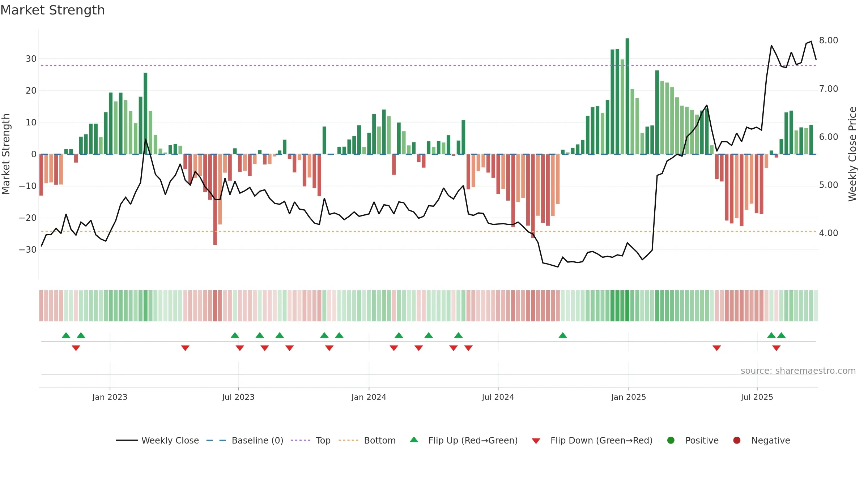Screen dimensions: 868x488
Task: Click the green Positive circle in the legend
Action: [671, 440]
